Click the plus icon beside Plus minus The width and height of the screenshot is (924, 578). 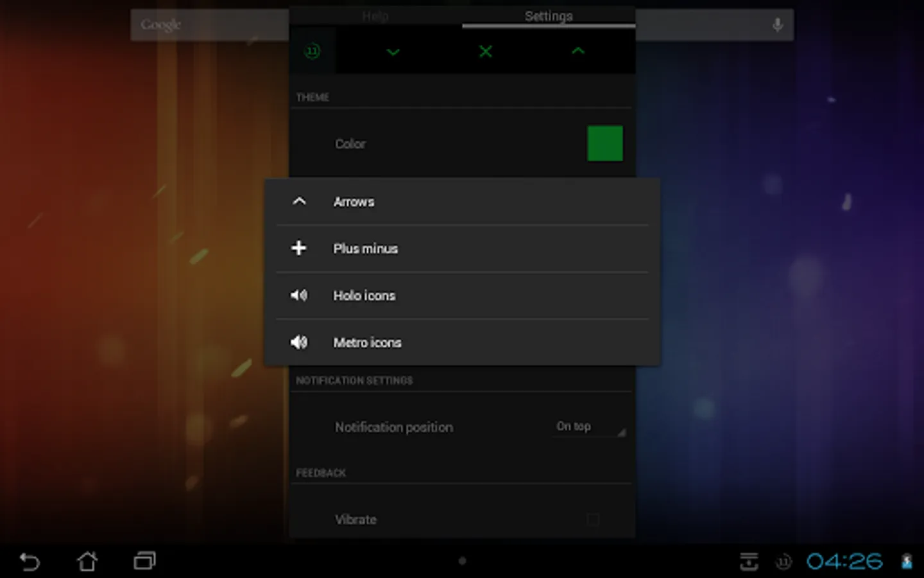[299, 248]
